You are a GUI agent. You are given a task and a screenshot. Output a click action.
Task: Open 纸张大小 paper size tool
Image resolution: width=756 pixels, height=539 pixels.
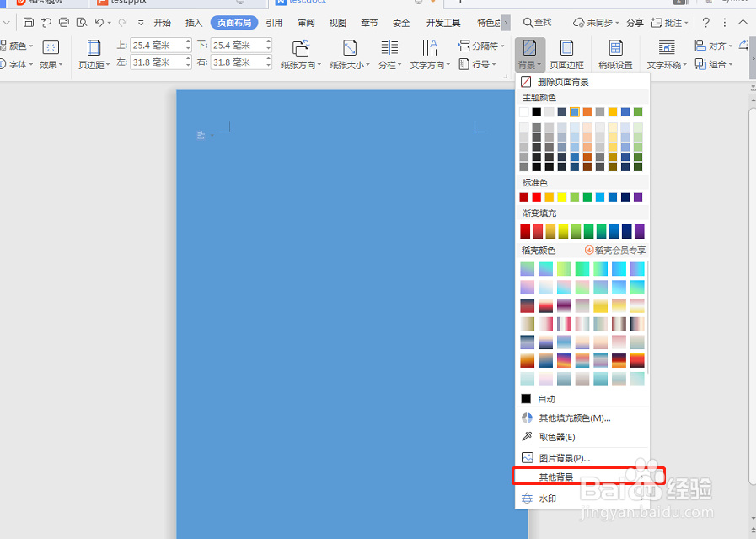(x=350, y=55)
